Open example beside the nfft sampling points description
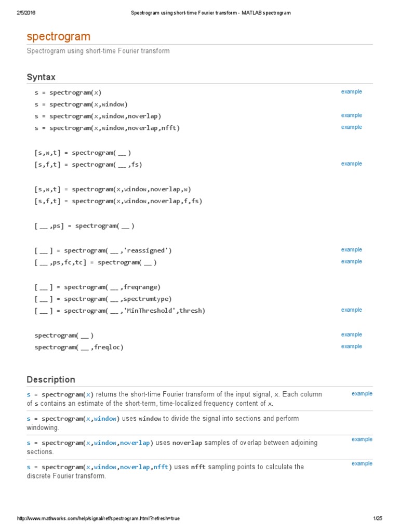This screenshot has width=399, height=532. [x=362, y=463]
